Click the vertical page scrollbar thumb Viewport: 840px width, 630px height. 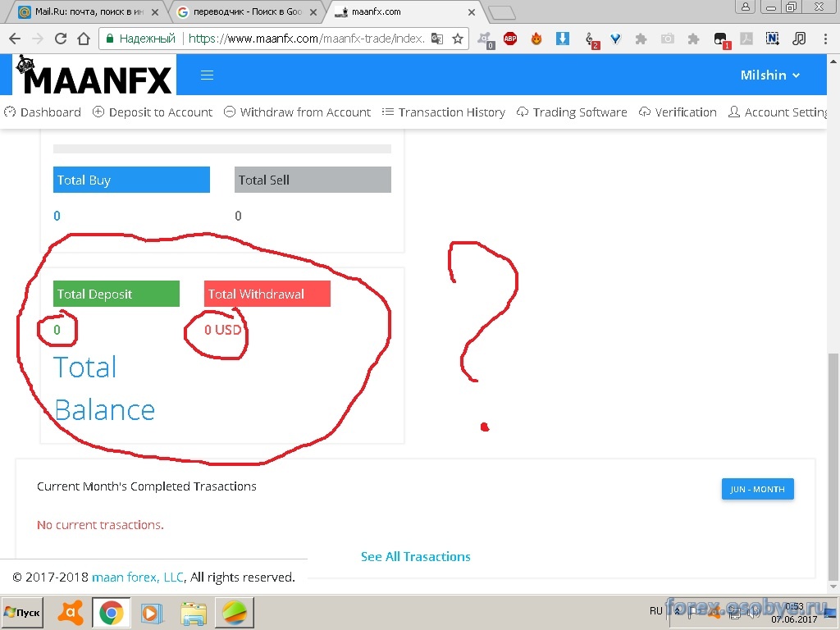pos(833,466)
